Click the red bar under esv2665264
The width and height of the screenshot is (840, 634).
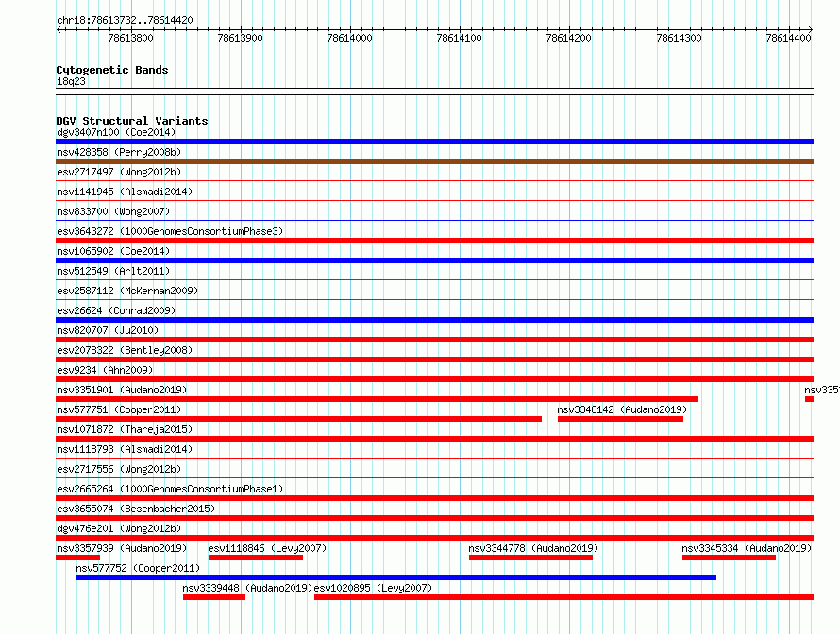pos(434,498)
